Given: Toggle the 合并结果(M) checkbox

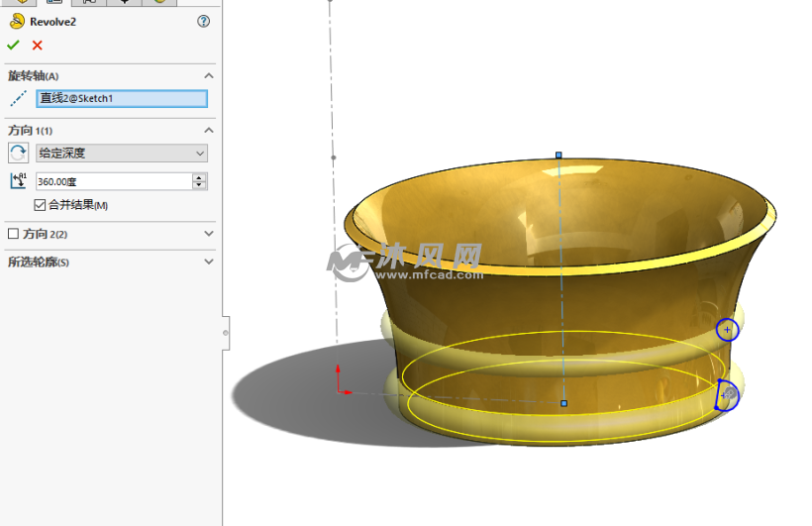Looking at the screenshot, I should click(40, 205).
